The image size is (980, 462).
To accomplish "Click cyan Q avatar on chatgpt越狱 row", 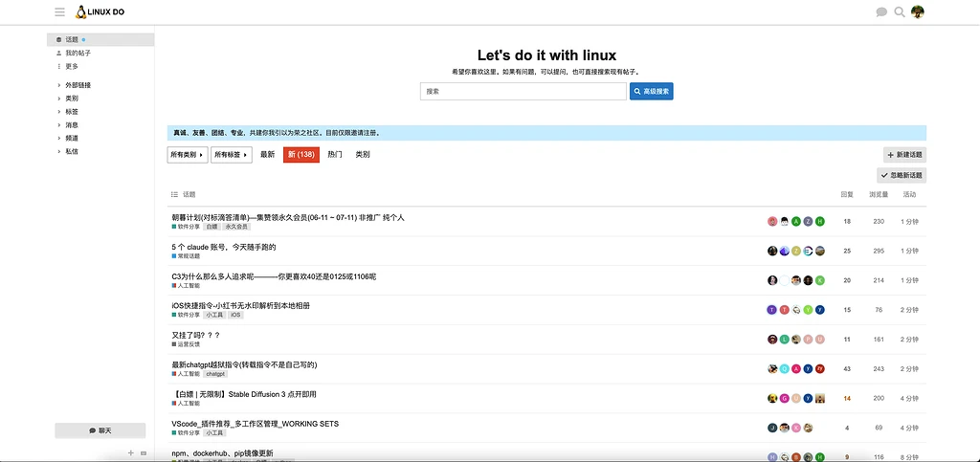I will click(x=785, y=369).
